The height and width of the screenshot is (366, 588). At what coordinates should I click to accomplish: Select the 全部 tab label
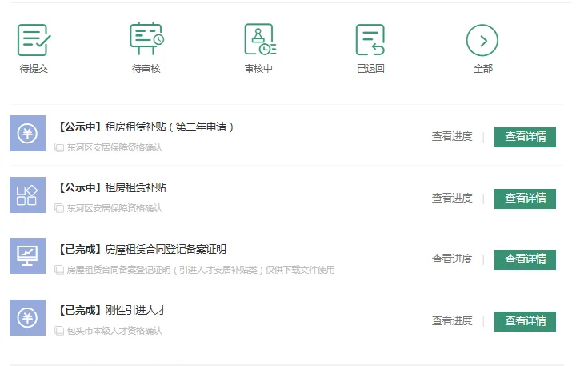[x=483, y=69]
